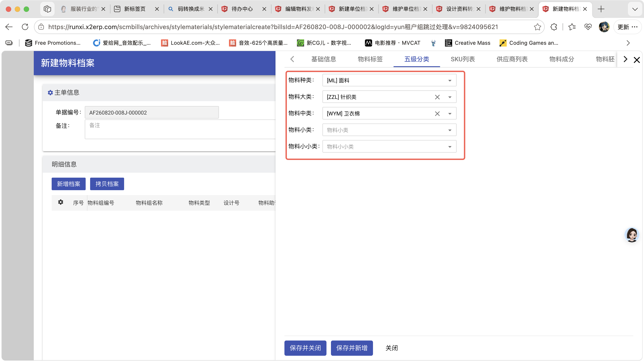644x362 pixels.
Task: Open the favorites list icon in toolbar
Action: [572, 27]
